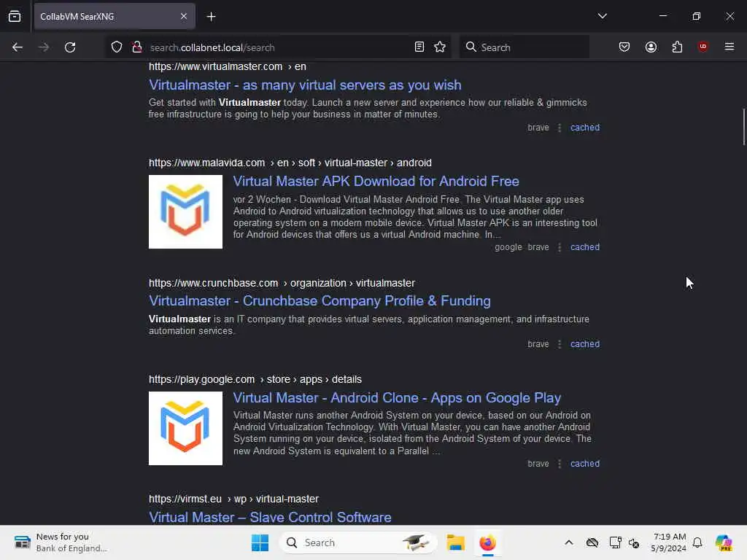747x560 pixels.
Task: Open the uBlock Origin extension icon
Action: (x=703, y=47)
